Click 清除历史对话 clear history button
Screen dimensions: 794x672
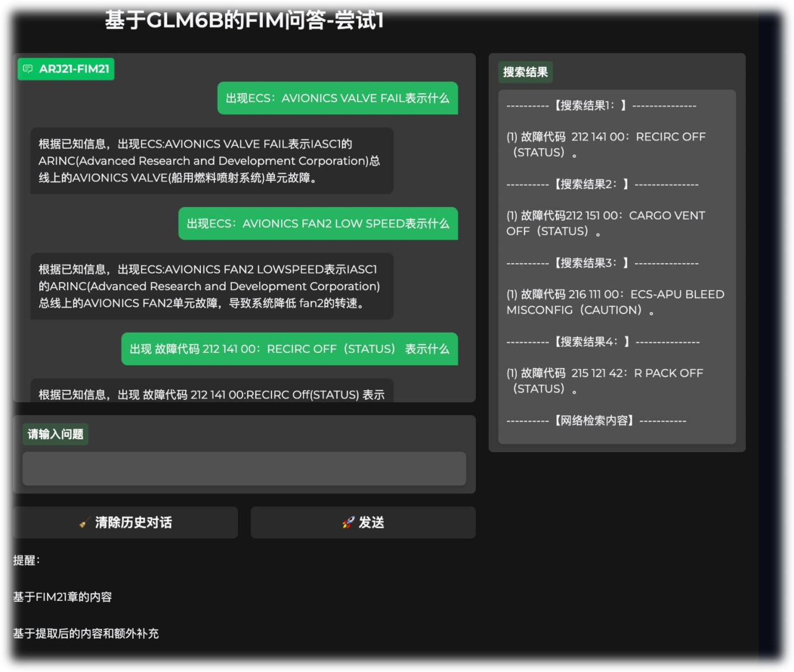(x=125, y=522)
